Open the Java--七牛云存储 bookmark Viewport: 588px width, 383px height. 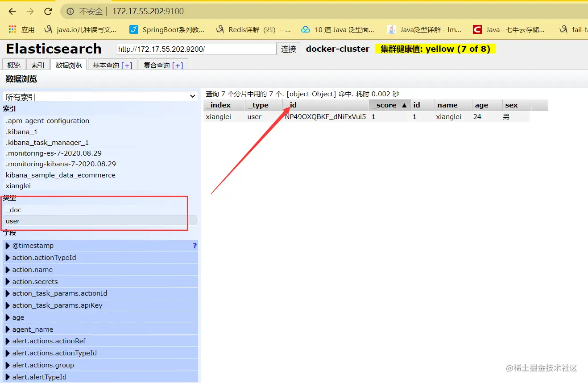tap(509, 29)
